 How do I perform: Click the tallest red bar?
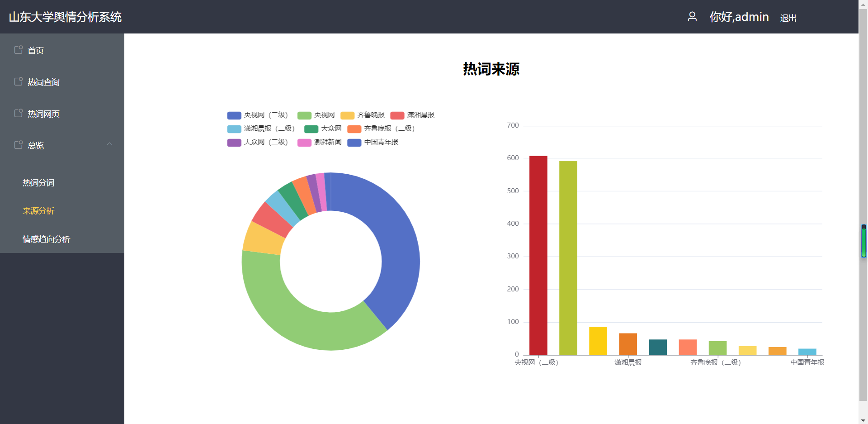(x=538, y=255)
